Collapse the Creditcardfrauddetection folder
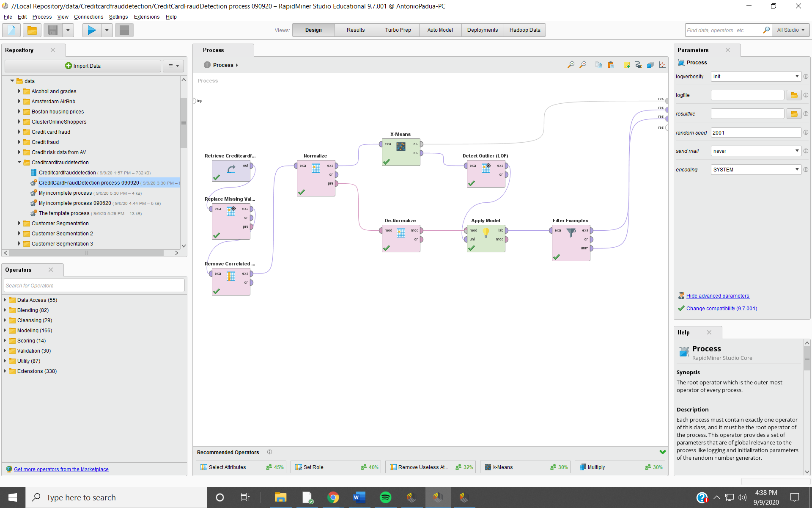This screenshot has height=508, width=812. (19, 162)
